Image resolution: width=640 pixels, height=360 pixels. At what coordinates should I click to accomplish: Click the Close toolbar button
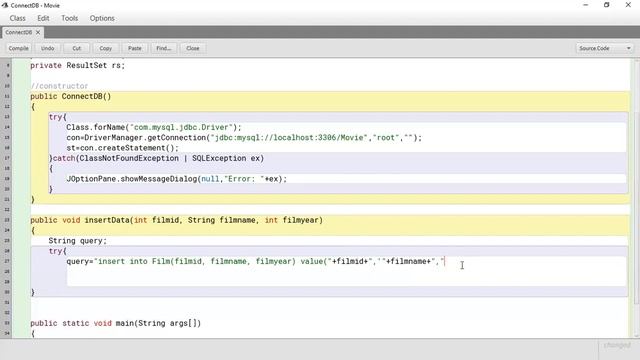pos(193,48)
